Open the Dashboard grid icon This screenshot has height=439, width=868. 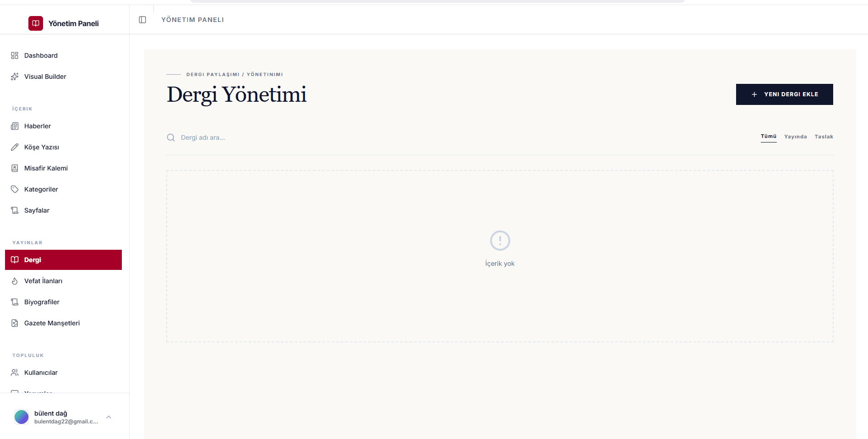click(15, 55)
